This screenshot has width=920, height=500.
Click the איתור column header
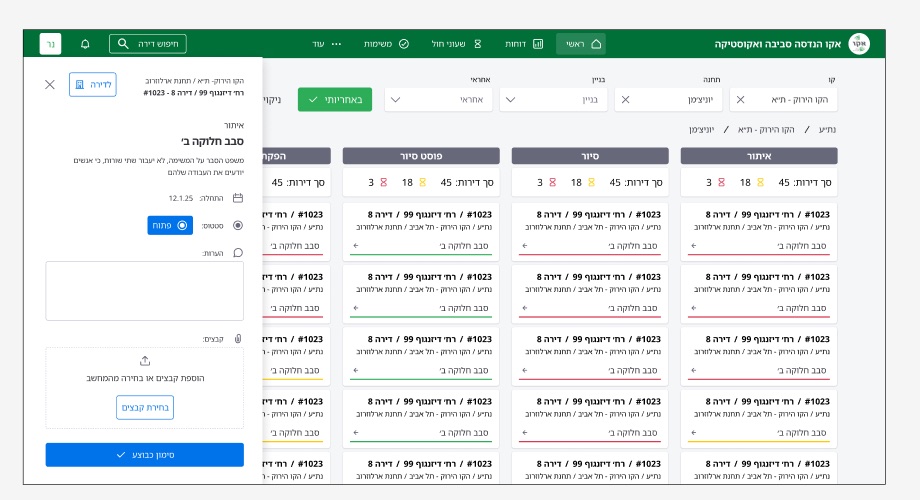[x=759, y=156]
